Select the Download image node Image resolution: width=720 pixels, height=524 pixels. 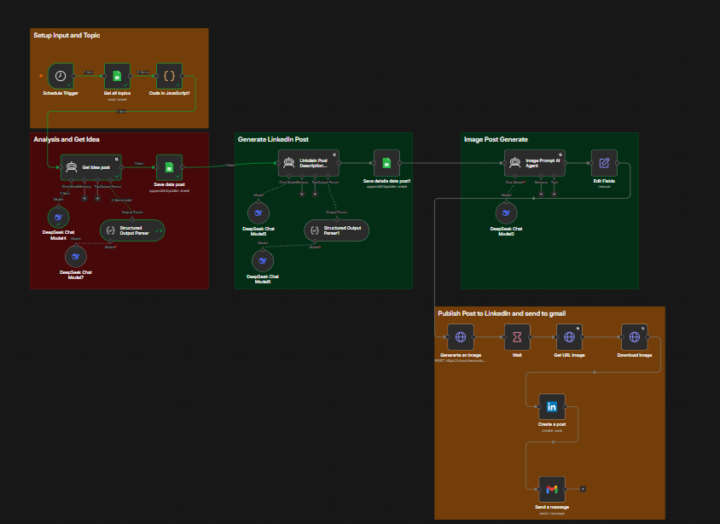[635, 337]
